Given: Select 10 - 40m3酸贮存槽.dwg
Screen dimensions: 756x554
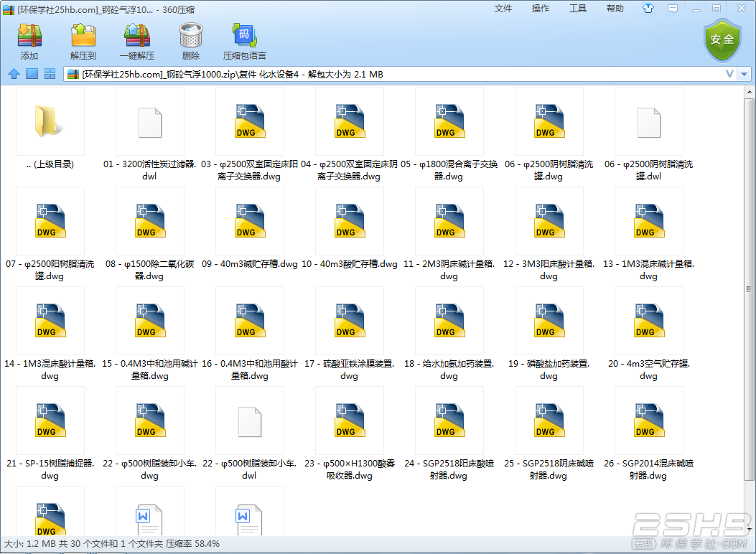Looking at the screenshot, I should pos(349,228).
